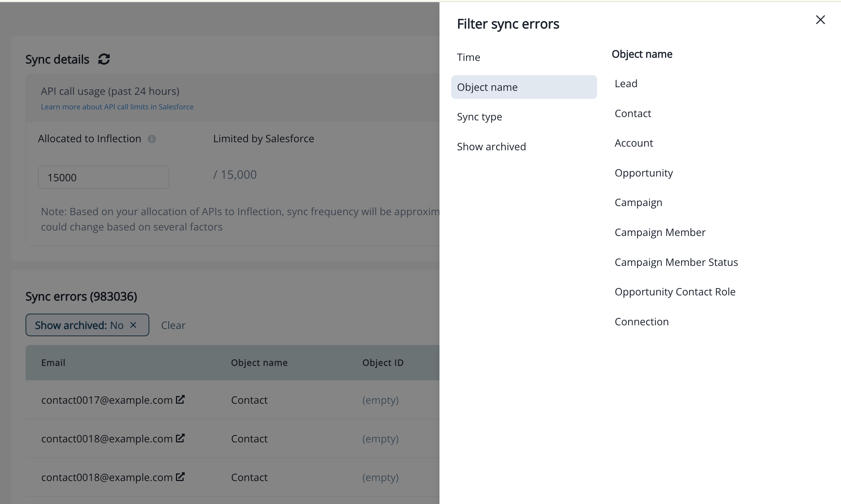This screenshot has width=841, height=504.
Task: Choose Connection object name option
Action: coord(642,322)
